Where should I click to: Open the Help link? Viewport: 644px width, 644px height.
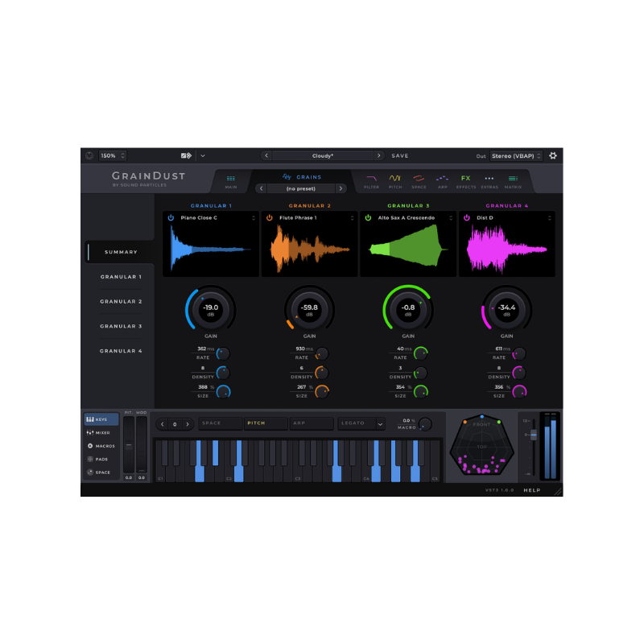point(532,490)
